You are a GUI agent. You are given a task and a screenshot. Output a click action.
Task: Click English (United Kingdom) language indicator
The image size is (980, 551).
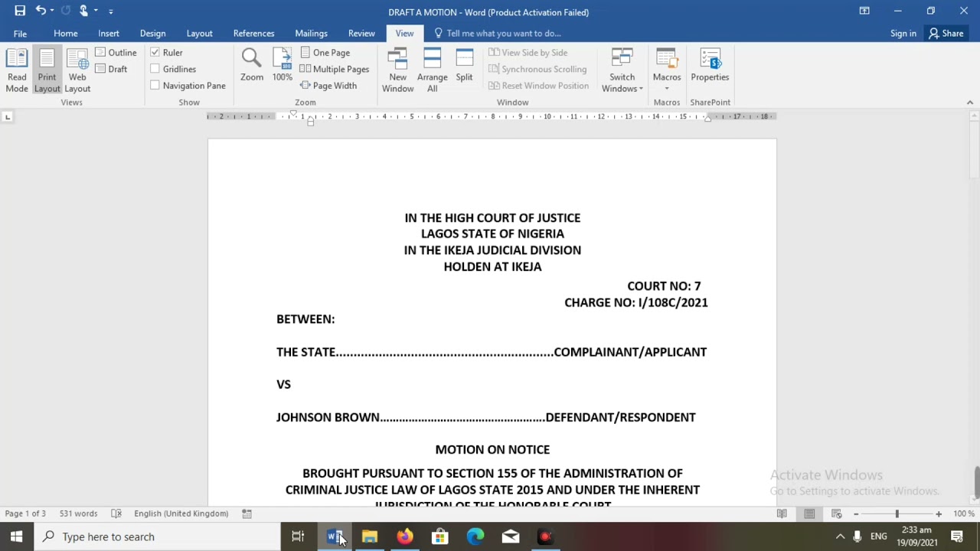181,514
